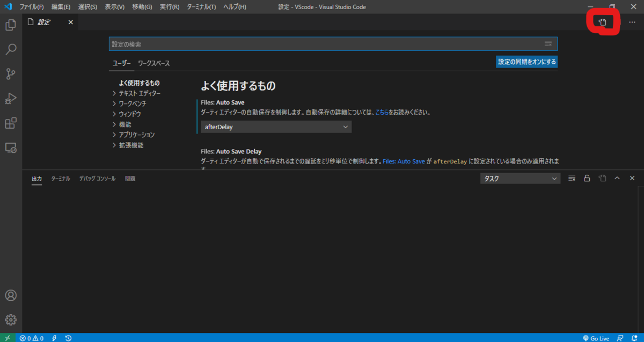Maximize the bottom panel with chevron up

coord(617,178)
